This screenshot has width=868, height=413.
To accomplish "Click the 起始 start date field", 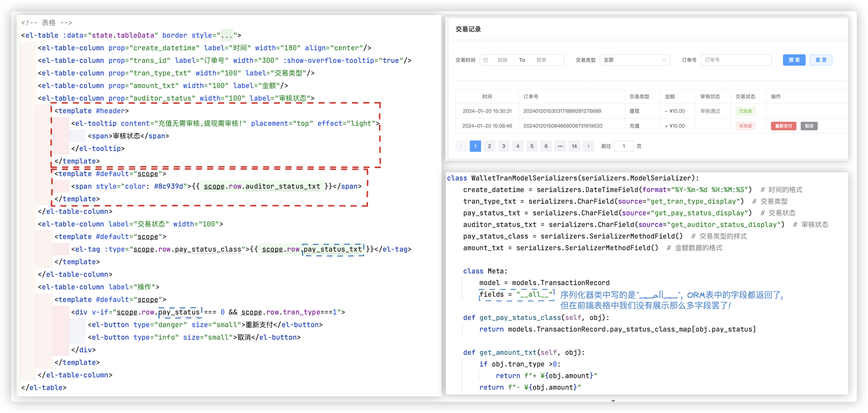I will 502,60.
